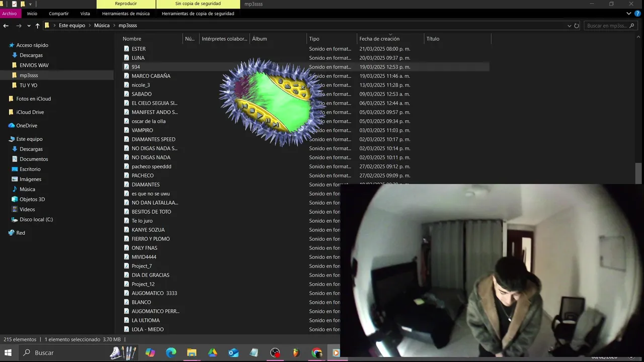
Task: Open Copilot from the taskbar
Action: [150, 353]
